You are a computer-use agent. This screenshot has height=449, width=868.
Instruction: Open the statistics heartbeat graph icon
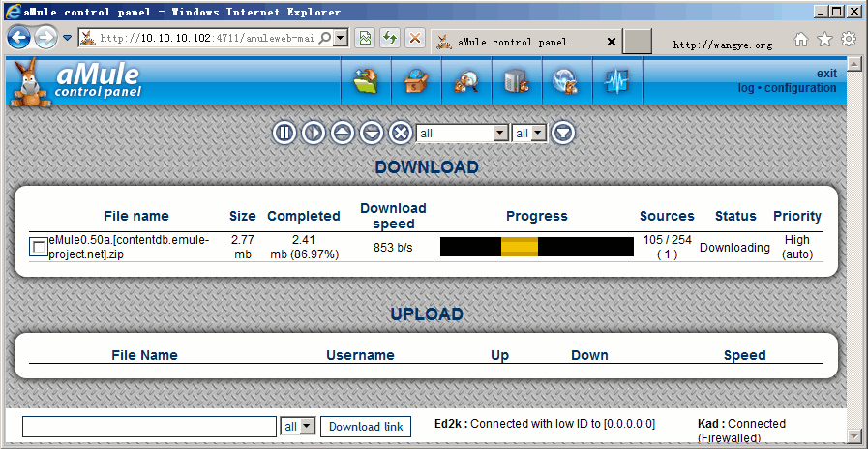[x=617, y=82]
